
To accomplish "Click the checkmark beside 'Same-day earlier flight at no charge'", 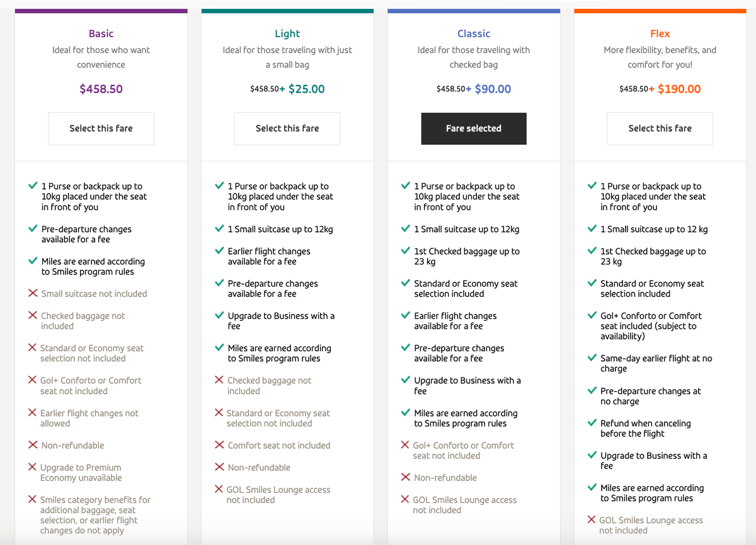I will (x=592, y=359).
